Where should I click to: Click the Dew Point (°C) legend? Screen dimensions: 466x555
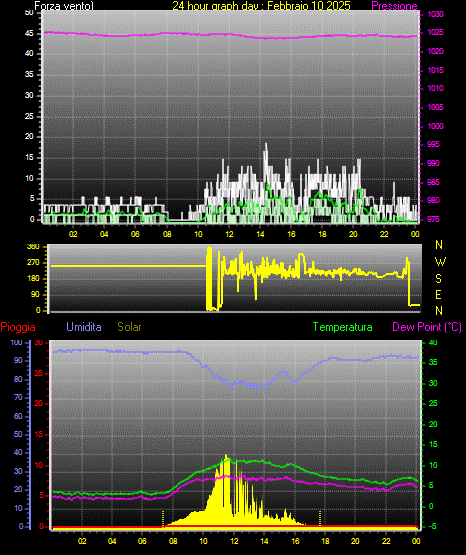point(427,327)
